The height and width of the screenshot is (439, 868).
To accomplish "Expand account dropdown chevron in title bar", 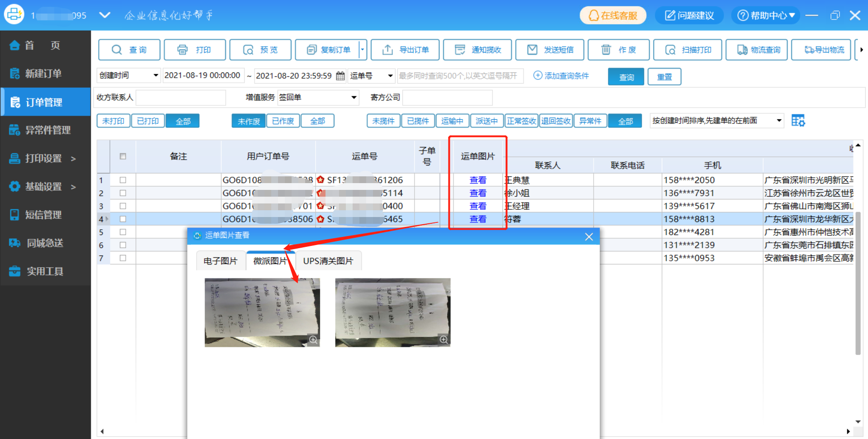I will pyautogui.click(x=105, y=15).
